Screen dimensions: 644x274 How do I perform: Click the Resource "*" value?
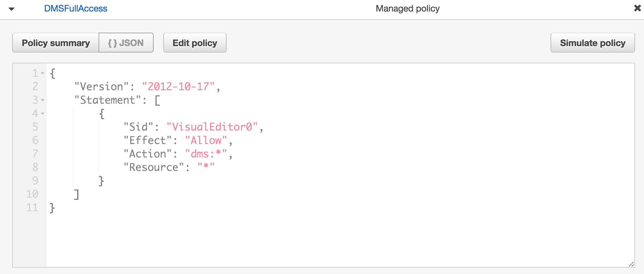[206, 167]
